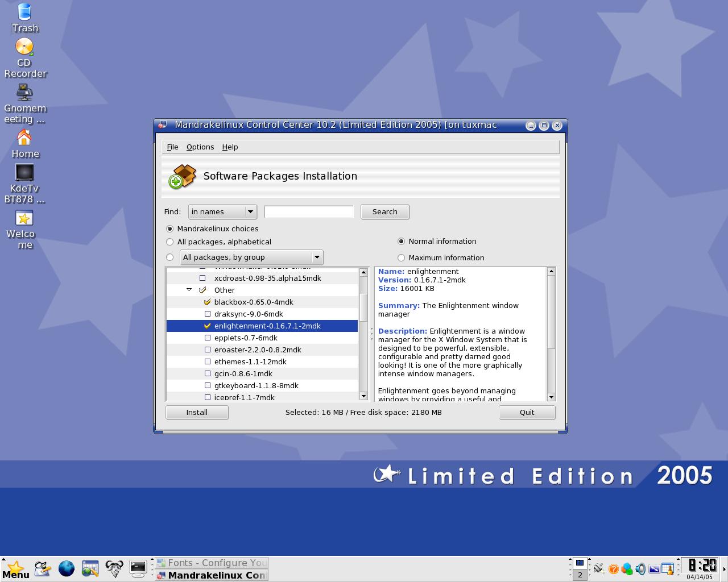Screen dimensions: 728x582
Task: Switch to the Fonts - Configure taskbar entry
Action: [x=212, y=563]
